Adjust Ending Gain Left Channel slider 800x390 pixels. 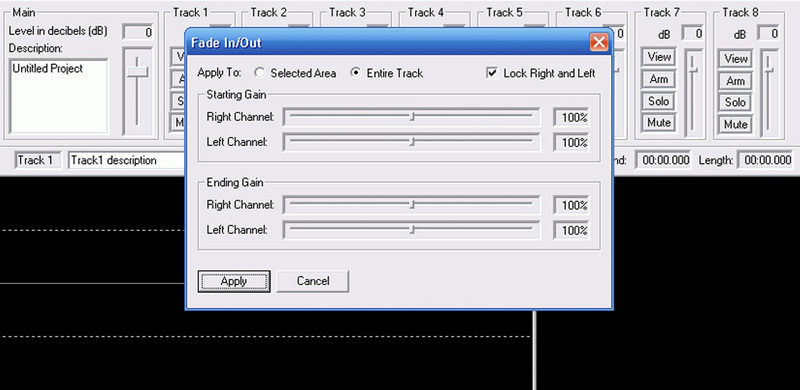(412, 230)
